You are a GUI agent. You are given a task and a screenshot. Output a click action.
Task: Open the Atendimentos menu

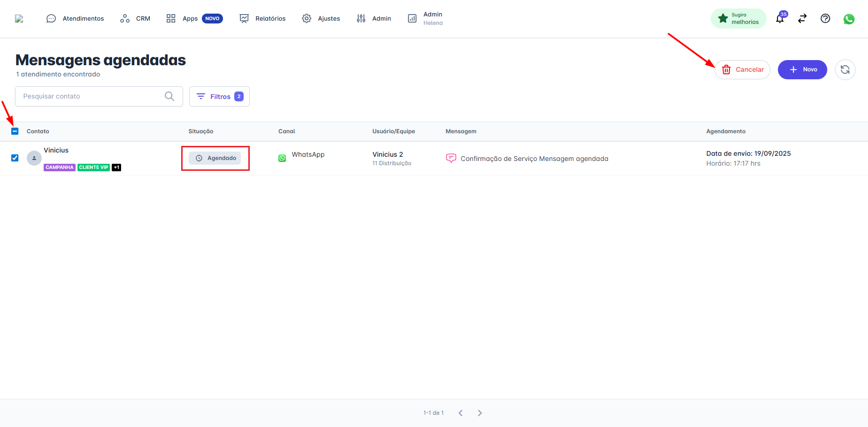point(75,19)
